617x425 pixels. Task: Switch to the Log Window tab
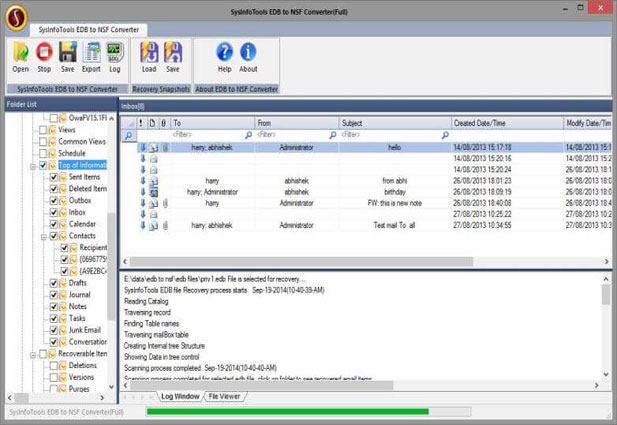click(x=180, y=396)
